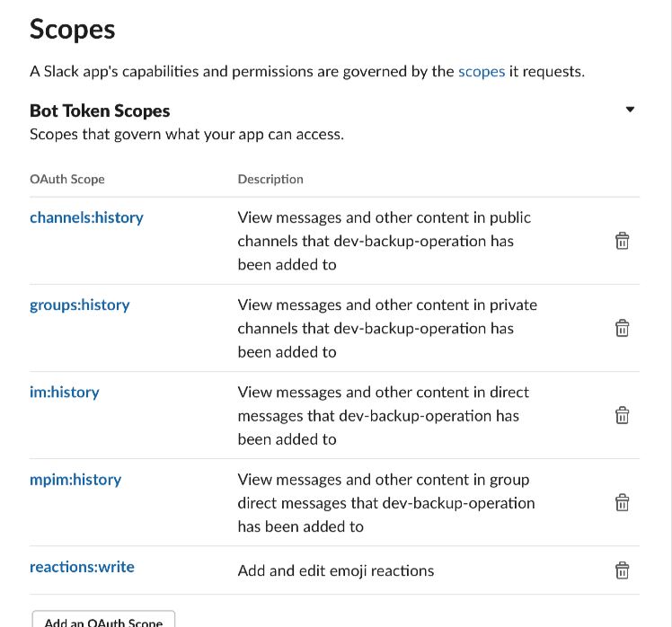Click the main Scopes page heading
Screen dimensions: 672x627
[73, 30]
